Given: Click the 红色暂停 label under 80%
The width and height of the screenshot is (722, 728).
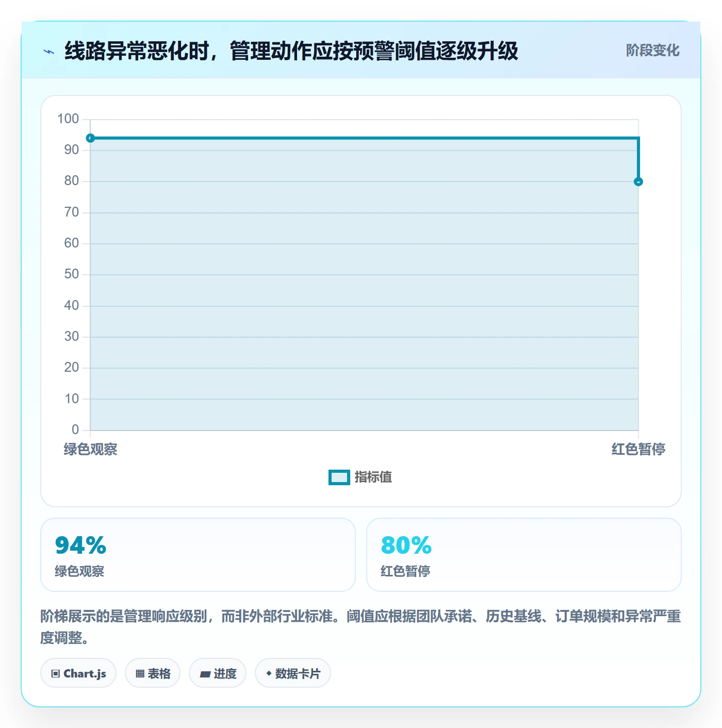Looking at the screenshot, I should [405, 571].
